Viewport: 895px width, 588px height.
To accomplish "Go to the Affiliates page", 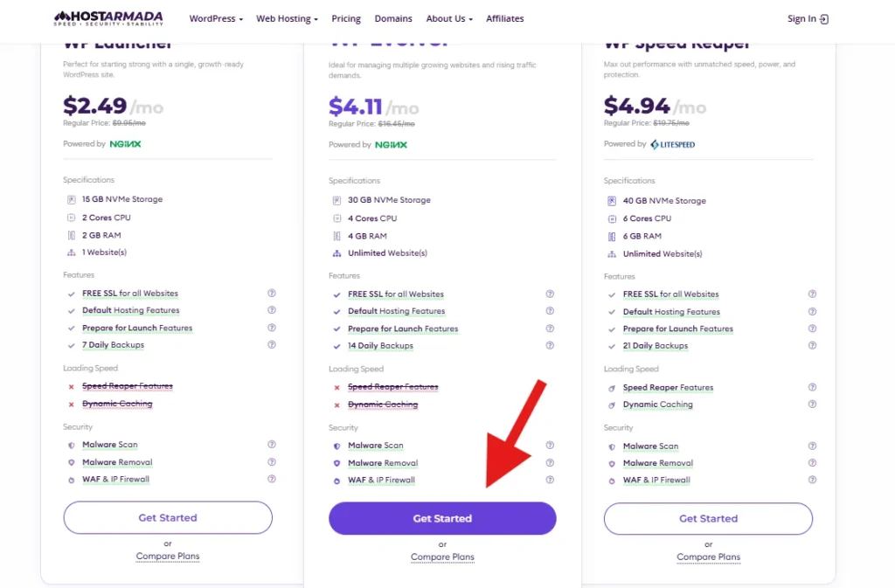I will (504, 18).
